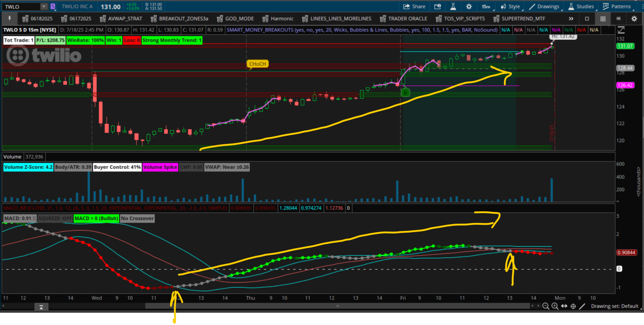Click the TWLO 5 D 15m [NYSE] chart label
Viewport: 644px width, 325px height.
tap(30, 30)
